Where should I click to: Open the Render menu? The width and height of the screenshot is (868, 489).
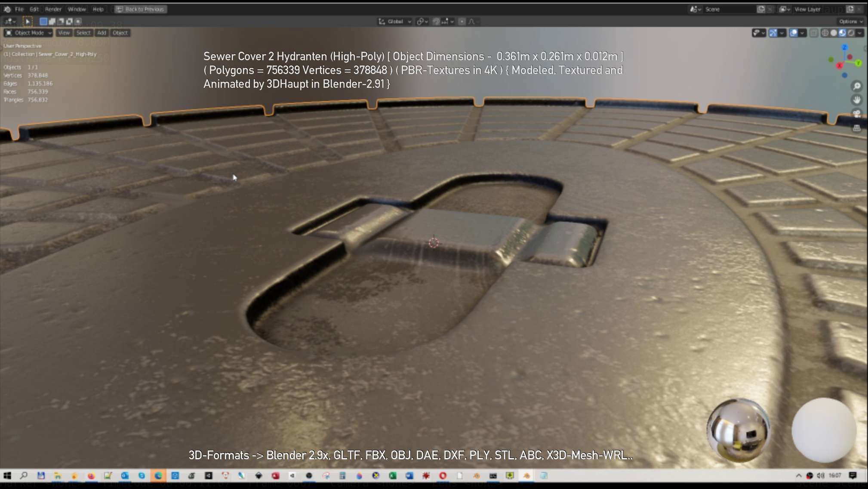53,9
